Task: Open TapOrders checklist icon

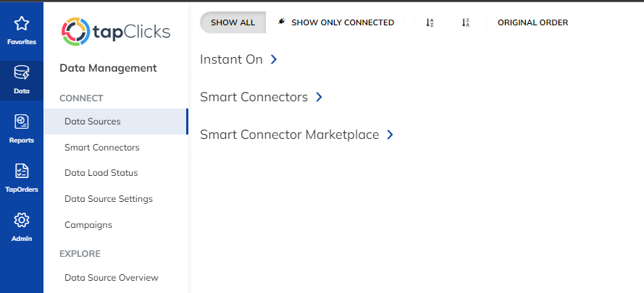Action: (21, 171)
